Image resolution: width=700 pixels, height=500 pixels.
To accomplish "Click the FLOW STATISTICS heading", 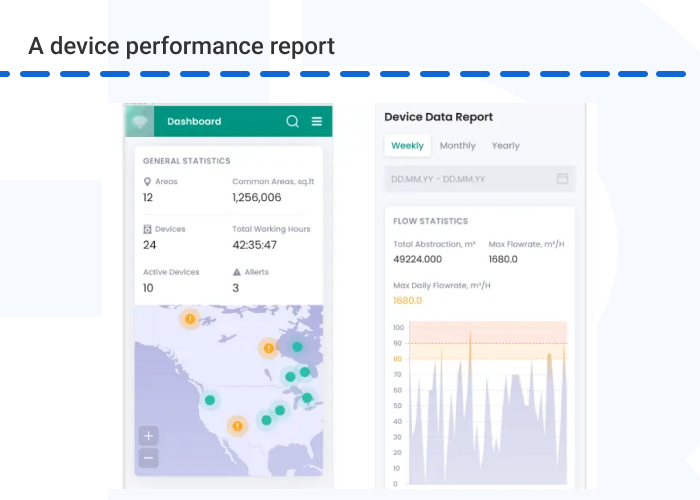I will tap(430, 221).
